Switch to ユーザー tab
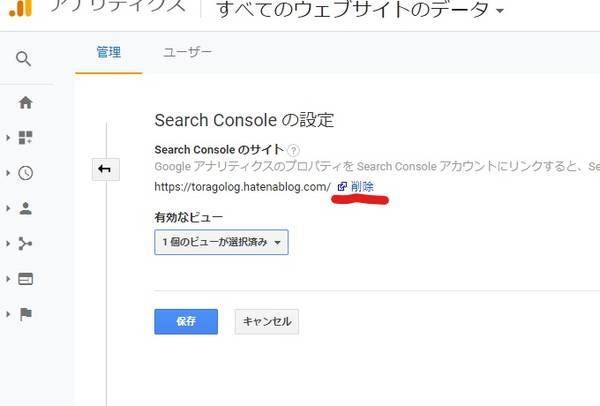Image resolution: width=600 pixels, height=406 pixels. pyautogui.click(x=187, y=52)
